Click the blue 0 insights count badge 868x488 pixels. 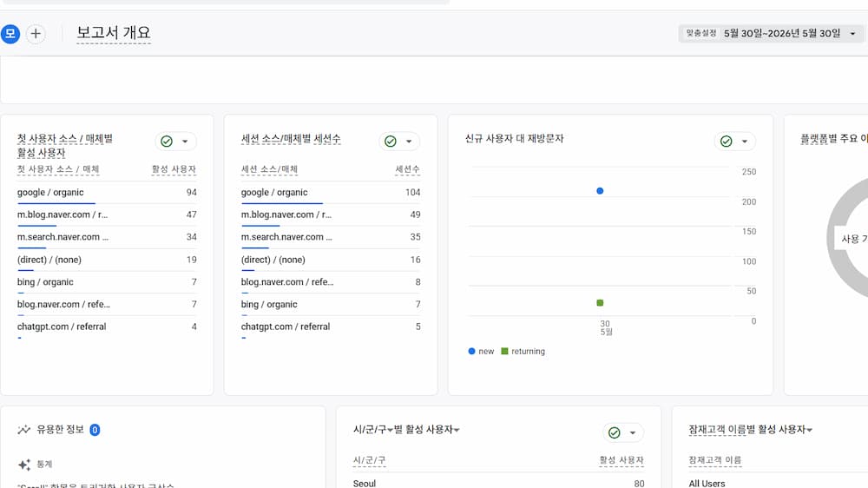pyautogui.click(x=95, y=430)
